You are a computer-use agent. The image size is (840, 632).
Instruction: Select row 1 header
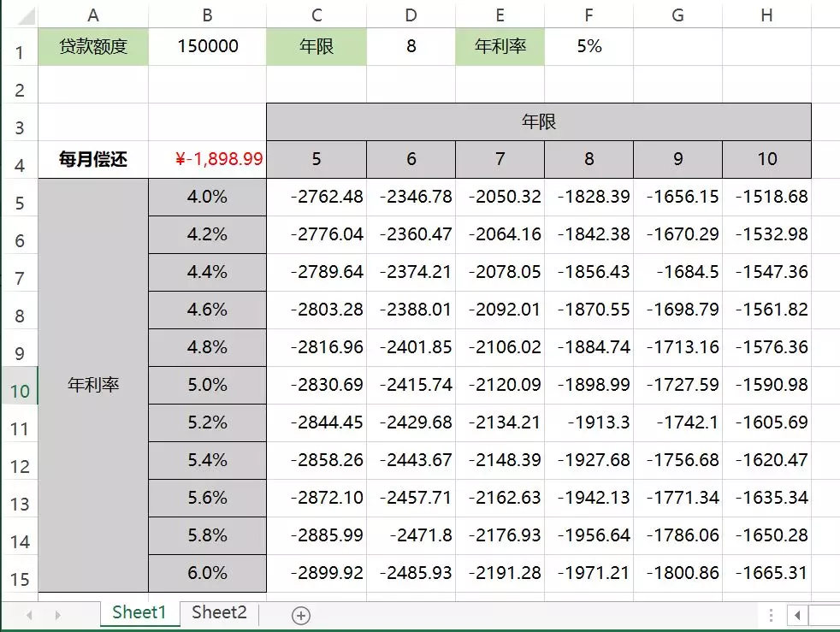(x=20, y=47)
